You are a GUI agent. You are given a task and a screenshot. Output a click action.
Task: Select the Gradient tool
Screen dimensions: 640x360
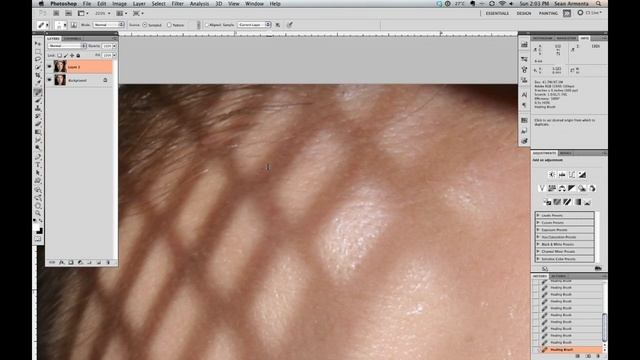point(38,133)
